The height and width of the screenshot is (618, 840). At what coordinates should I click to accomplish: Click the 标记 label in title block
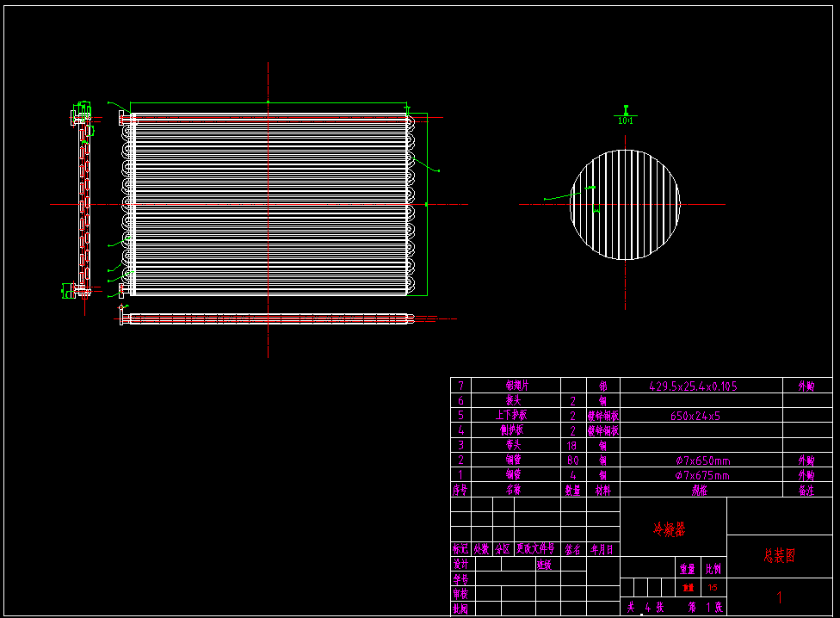[x=460, y=549]
